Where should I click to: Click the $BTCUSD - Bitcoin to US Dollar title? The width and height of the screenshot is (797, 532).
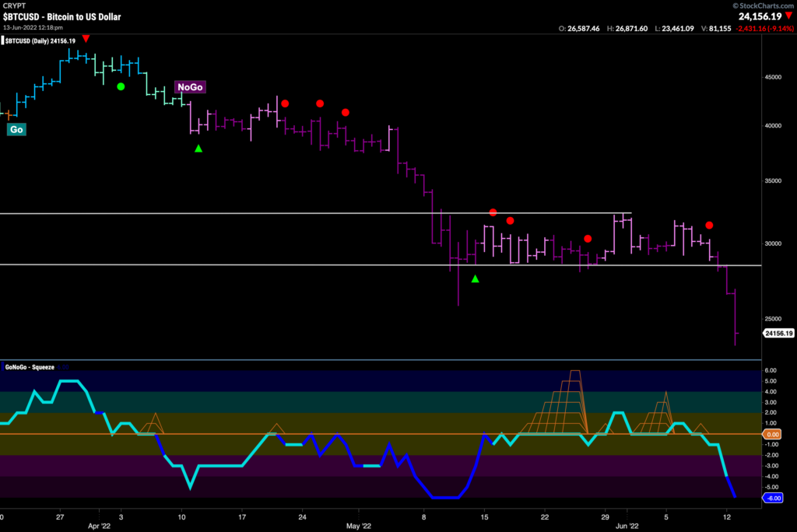[62, 17]
